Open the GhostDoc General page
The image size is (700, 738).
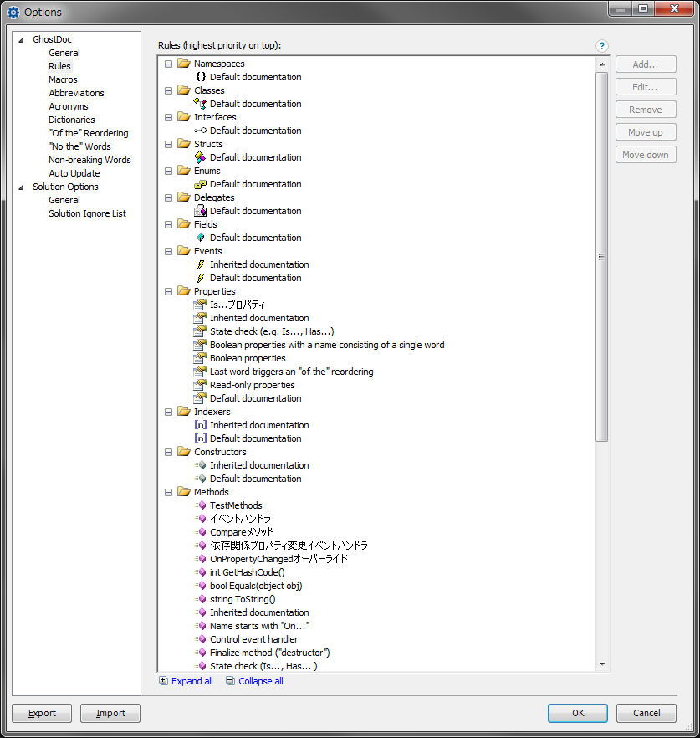(64, 53)
